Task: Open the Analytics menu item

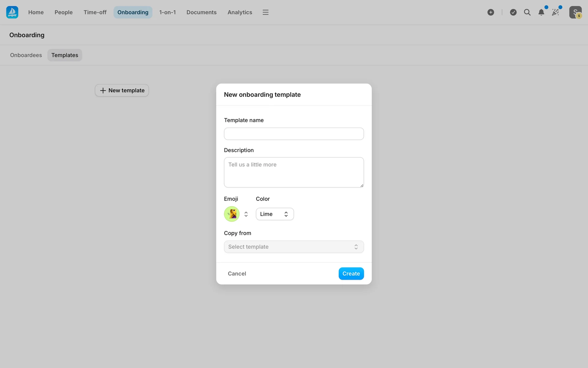Action: (240, 12)
